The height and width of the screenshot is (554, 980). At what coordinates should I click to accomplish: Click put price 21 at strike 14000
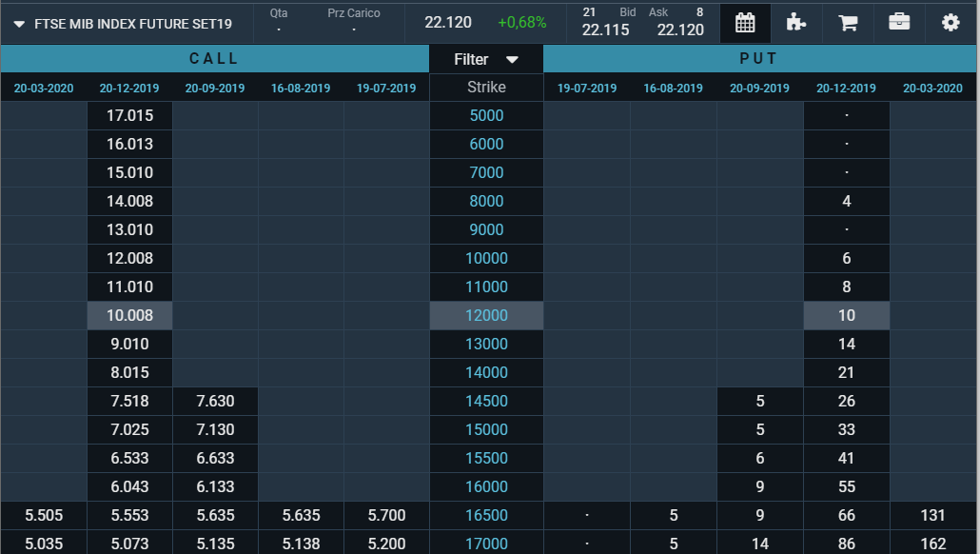[846, 373]
